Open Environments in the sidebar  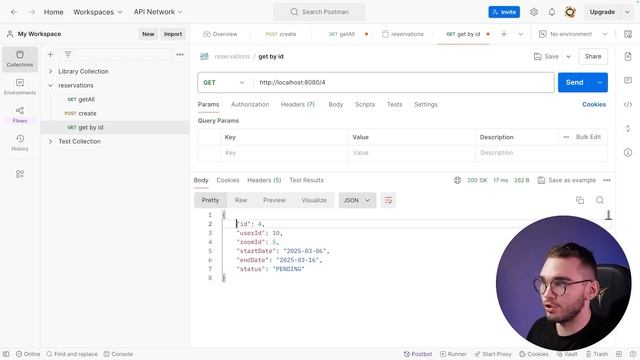coord(20,87)
